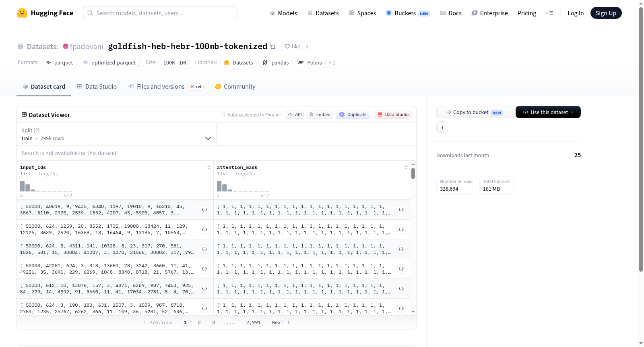Expand the first input_ids row cell
Image resolution: width=644 pixels, height=347 pixels.
coord(204,210)
